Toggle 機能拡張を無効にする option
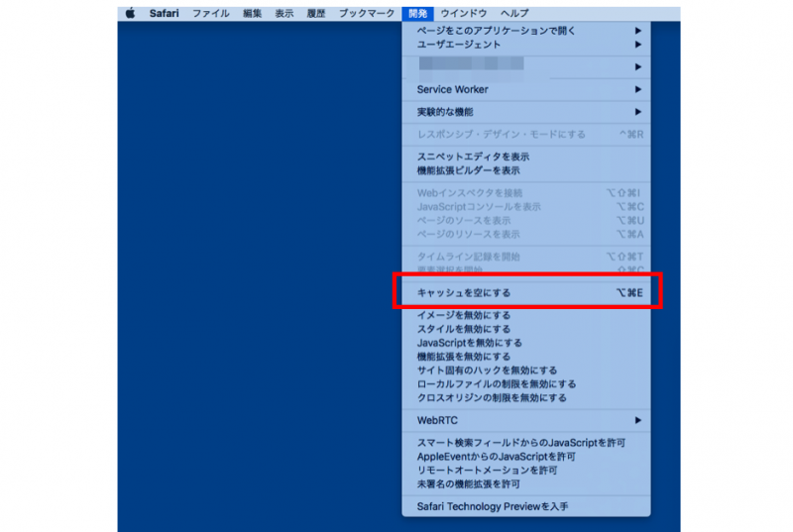 [464, 357]
